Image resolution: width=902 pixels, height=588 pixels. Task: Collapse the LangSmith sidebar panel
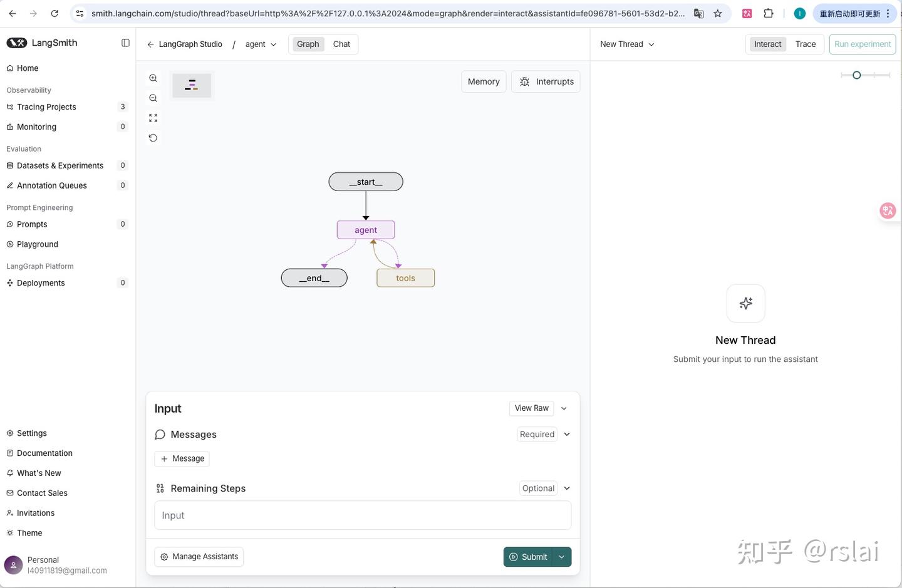[x=125, y=43]
